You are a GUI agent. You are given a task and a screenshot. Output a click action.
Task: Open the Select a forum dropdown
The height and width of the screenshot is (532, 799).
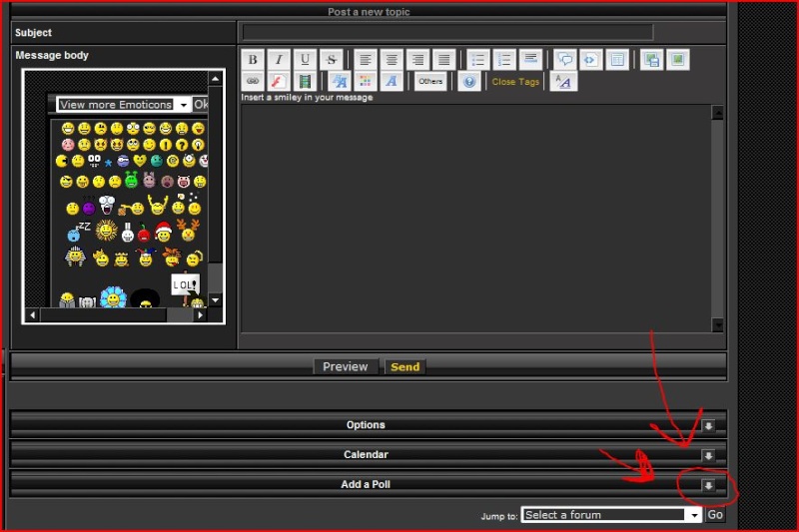click(611, 515)
